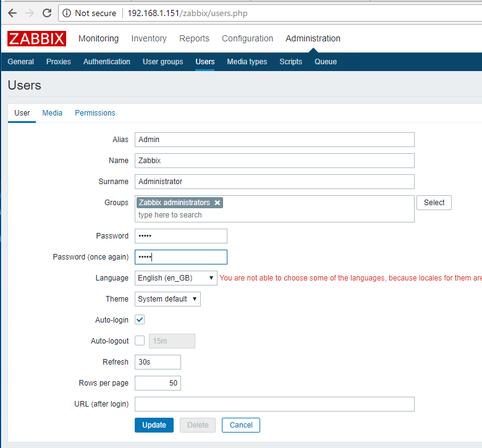The image size is (482, 448).
Task: Click the Cancel button
Action: [241, 425]
